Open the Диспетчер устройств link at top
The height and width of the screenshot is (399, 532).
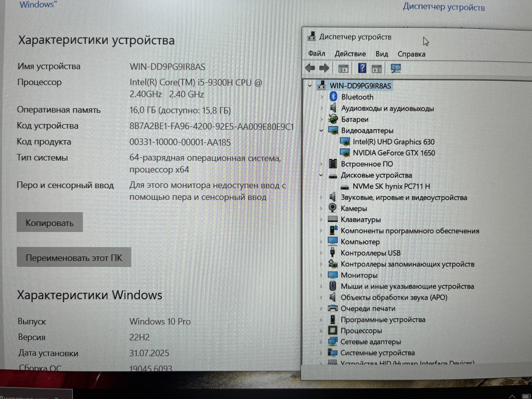click(444, 7)
